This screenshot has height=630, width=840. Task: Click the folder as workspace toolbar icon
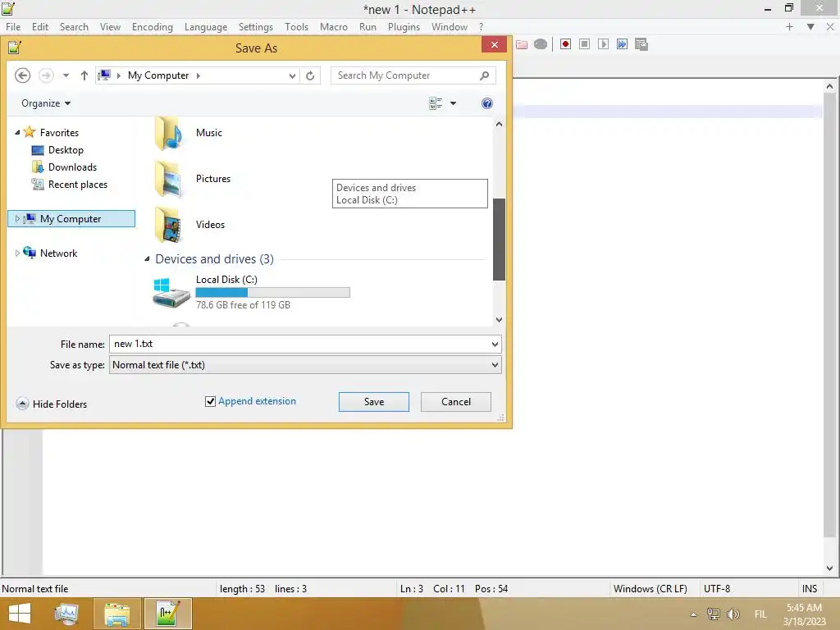pos(522,44)
